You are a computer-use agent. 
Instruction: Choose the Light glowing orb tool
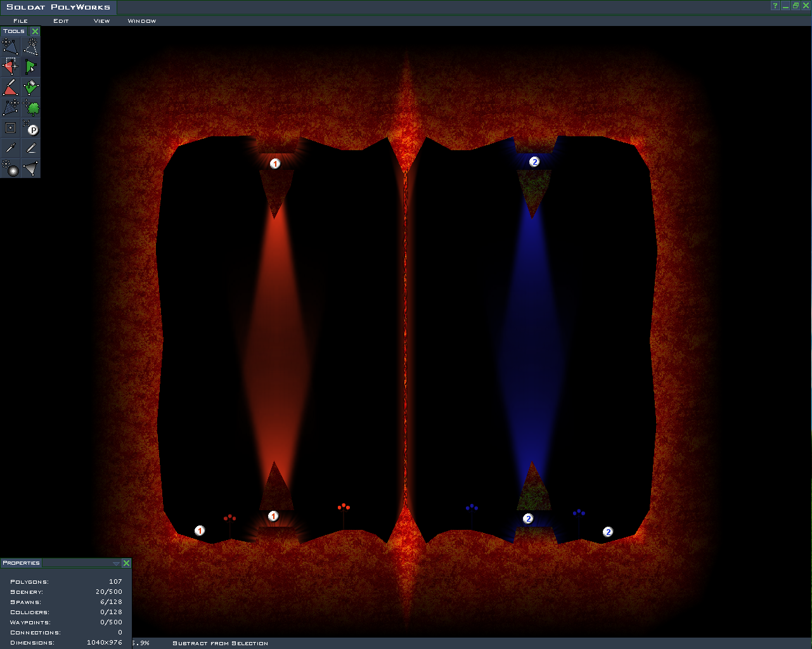[x=10, y=169]
